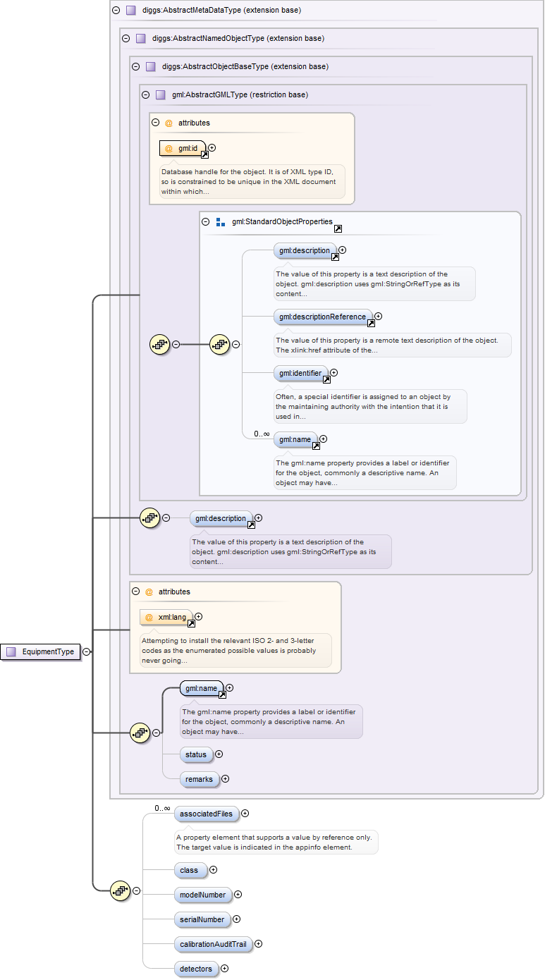Click the reference arrow on gml:descriptionReference
This screenshot has width=545, height=980.
click(x=371, y=324)
